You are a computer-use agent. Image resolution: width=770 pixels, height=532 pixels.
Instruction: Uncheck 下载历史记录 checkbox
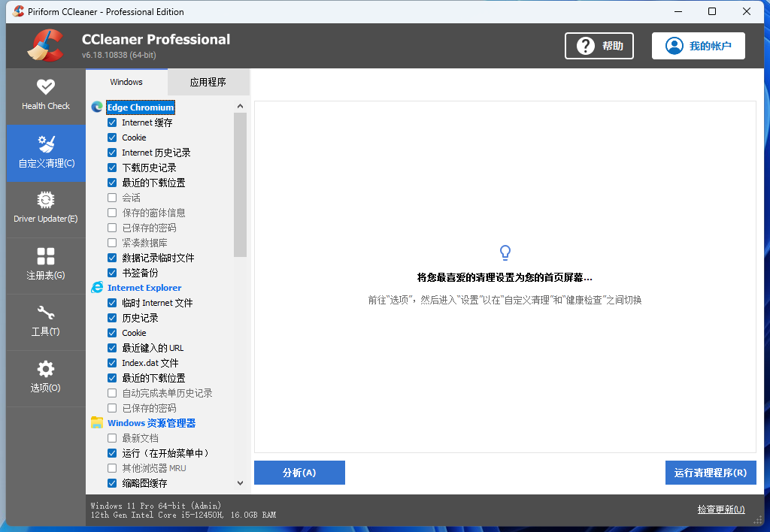point(112,168)
